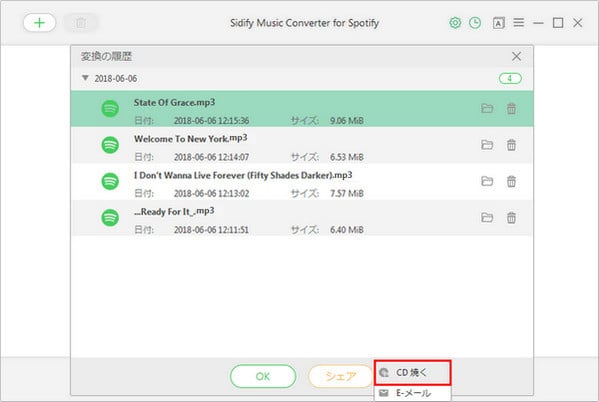The image size is (599, 402).
Task: Collapse the 2018-06-06 date group
Action: [85, 78]
